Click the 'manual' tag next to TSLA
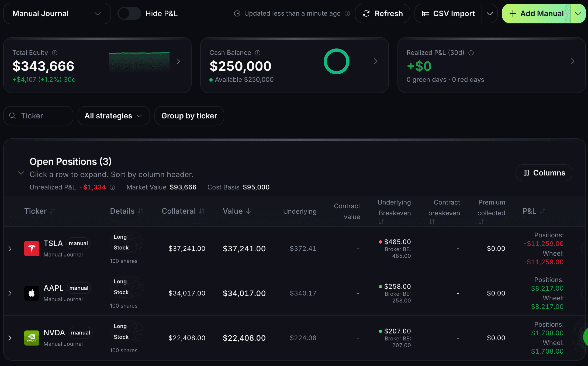 pos(78,243)
